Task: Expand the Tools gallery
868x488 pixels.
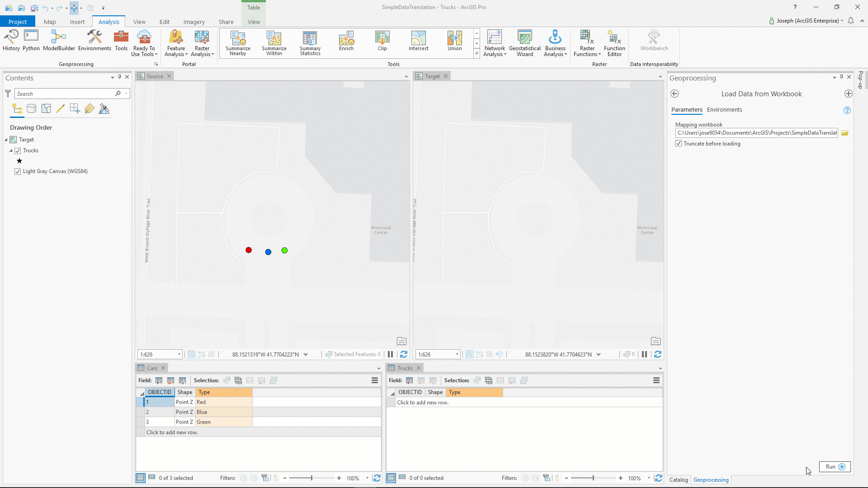Action: tap(476, 54)
